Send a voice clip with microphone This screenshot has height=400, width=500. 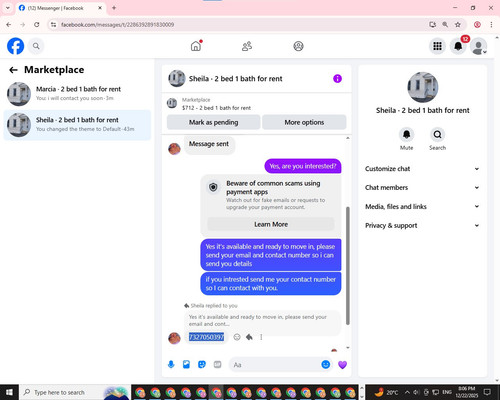pos(171,364)
